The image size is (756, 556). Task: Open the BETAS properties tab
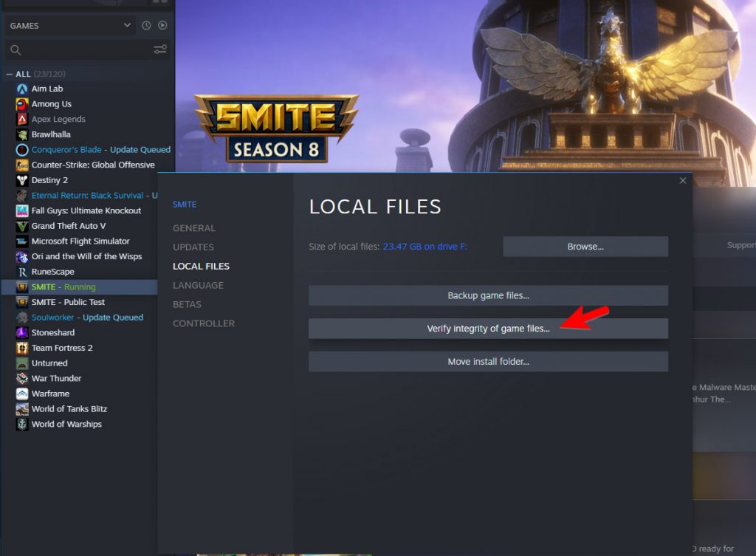click(187, 304)
